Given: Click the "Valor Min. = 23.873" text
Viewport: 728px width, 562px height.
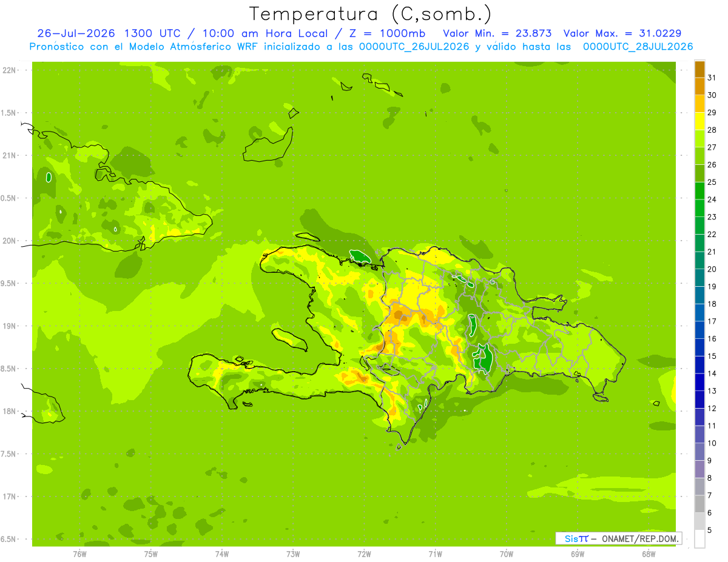Looking at the screenshot, I should (497, 33).
